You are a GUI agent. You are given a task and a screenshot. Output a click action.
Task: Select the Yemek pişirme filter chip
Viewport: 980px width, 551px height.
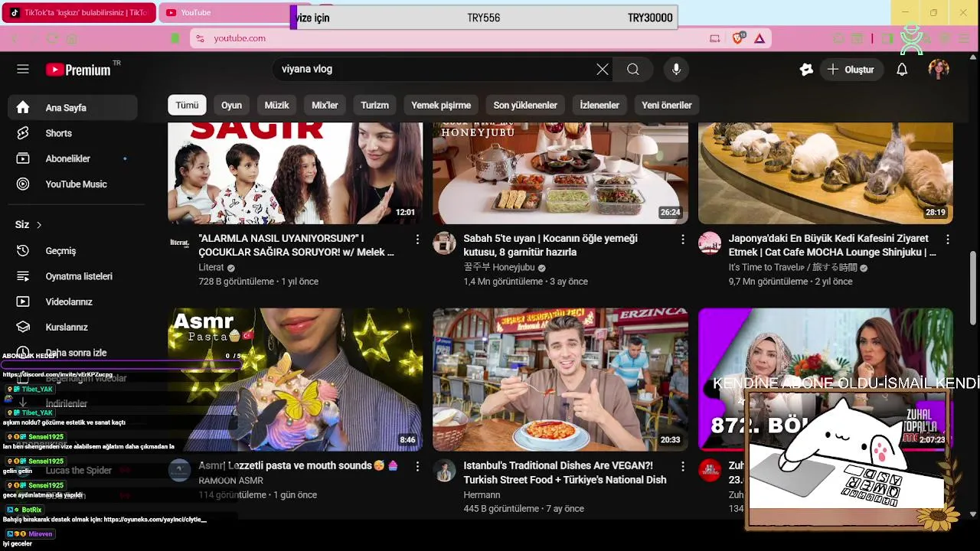(441, 105)
